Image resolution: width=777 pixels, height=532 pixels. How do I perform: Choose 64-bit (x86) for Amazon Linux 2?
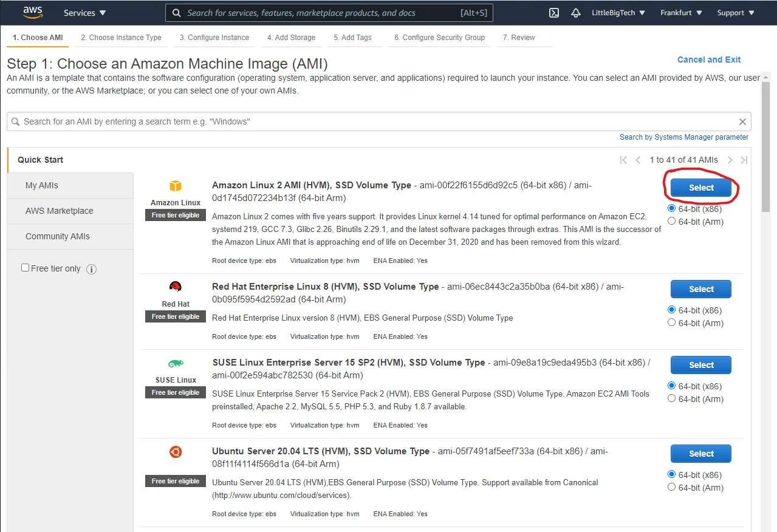tap(671, 208)
